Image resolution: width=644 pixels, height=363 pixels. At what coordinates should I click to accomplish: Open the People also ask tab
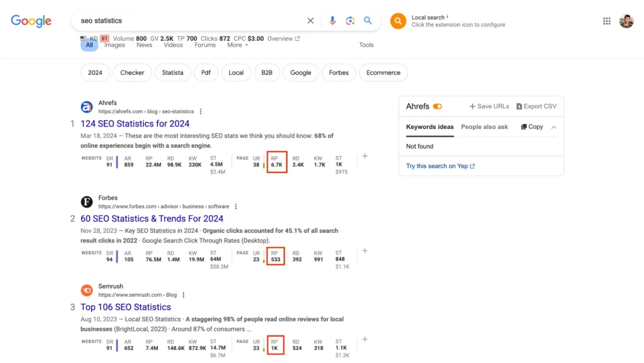[484, 127]
